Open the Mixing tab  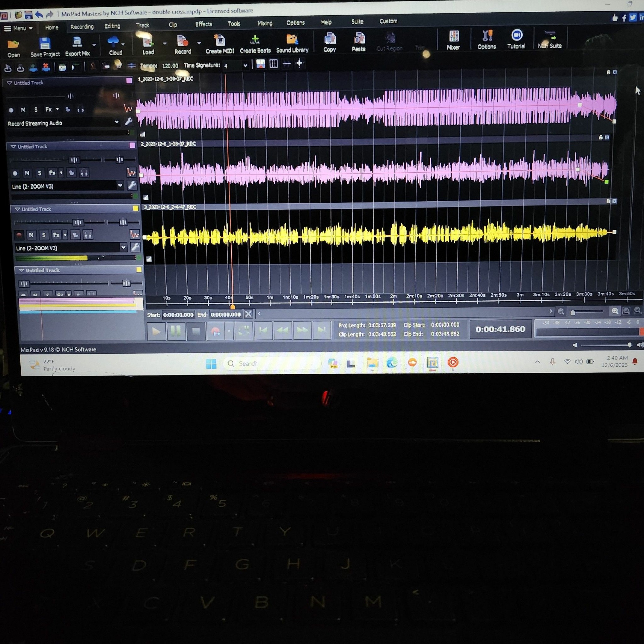click(265, 23)
